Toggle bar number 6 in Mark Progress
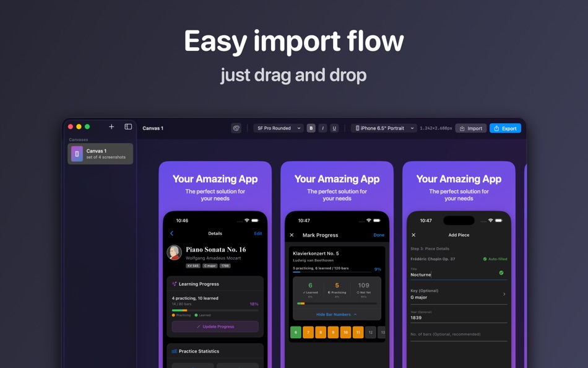588x368 pixels. click(295, 332)
